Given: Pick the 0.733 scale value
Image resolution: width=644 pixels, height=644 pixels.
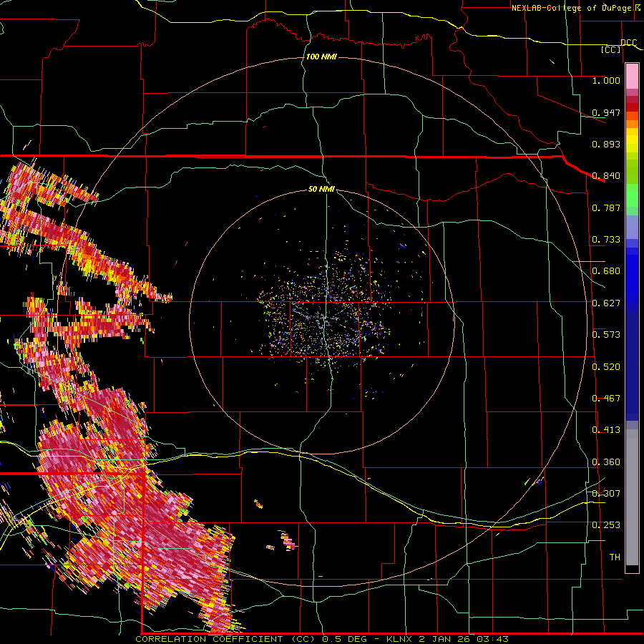Looking at the screenshot, I should click(x=606, y=240).
